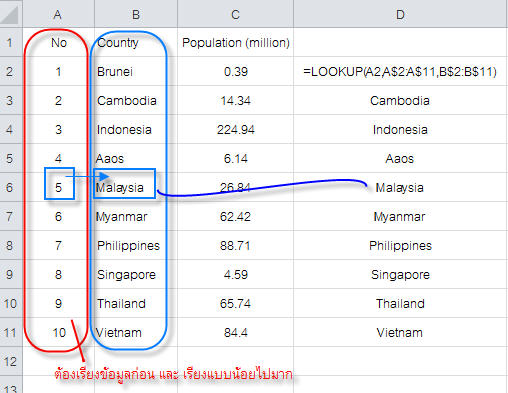Click the 'Country' header cell
This screenshot has height=393, width=508.
pos(136,42)
